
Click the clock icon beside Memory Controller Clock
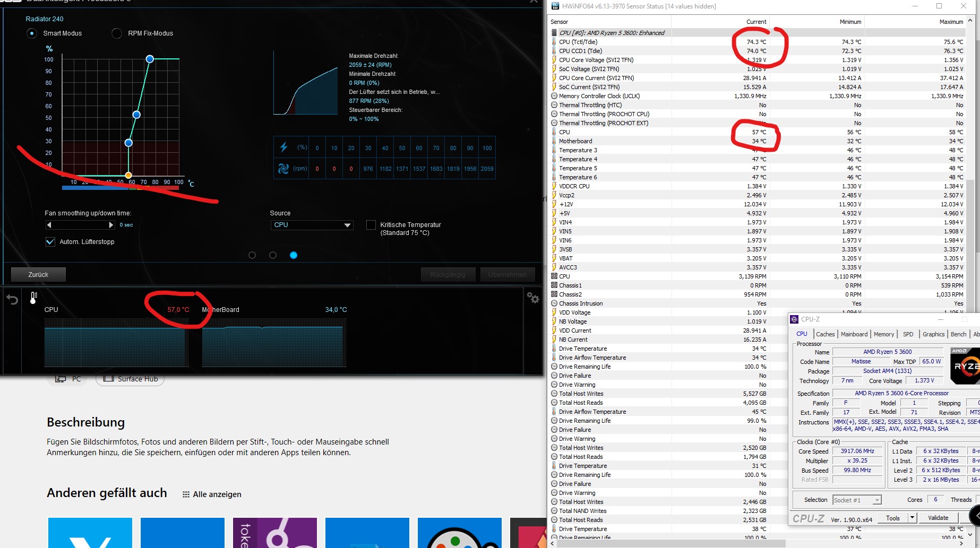point(554,96)
